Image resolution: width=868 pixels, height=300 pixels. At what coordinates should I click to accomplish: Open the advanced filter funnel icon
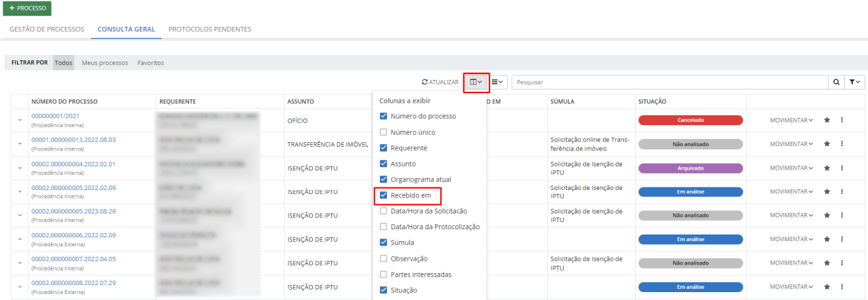(854, 83)
